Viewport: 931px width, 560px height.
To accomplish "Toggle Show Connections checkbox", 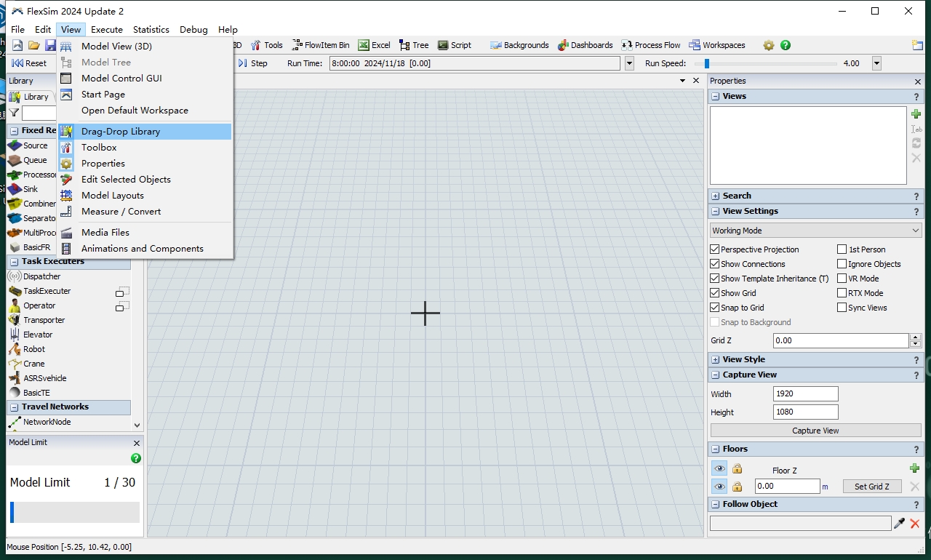I will [x=715, y=264].
